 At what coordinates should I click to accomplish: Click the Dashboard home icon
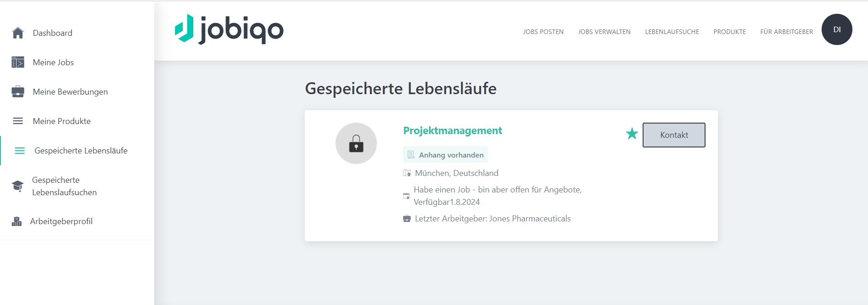pyautogui.click(x=18, y=33)
